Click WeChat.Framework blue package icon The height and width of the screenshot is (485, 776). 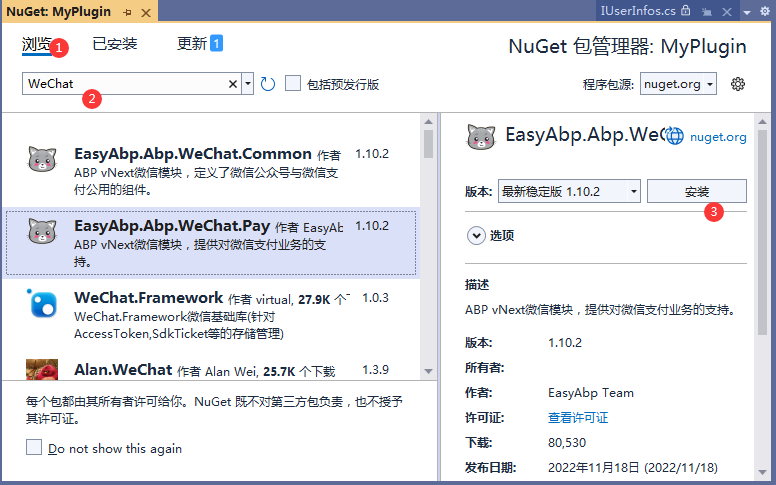[x=42, y=303]
